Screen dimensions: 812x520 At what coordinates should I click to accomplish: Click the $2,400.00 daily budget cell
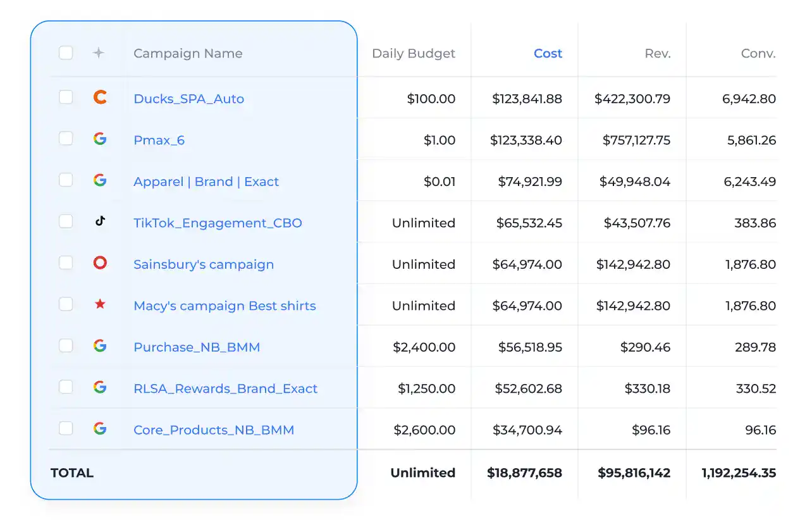pos(424,347)
